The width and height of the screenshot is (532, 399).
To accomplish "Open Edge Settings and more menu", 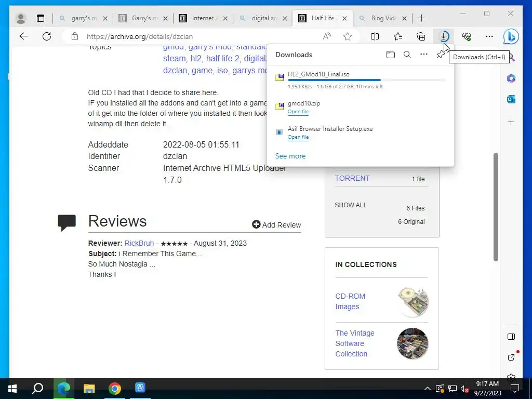I will coord(489,36).
